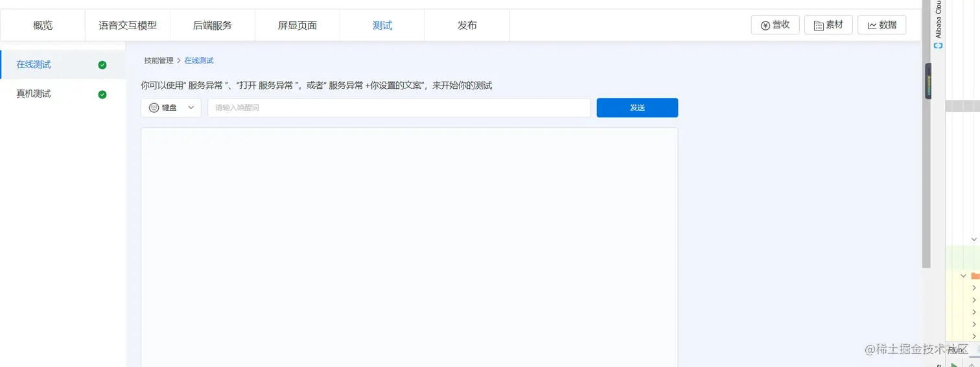Image resolution: width=980 pixels, height=367 pixels.
Task: Click the blue 发送 button
Action: click(x=637, y=108)
